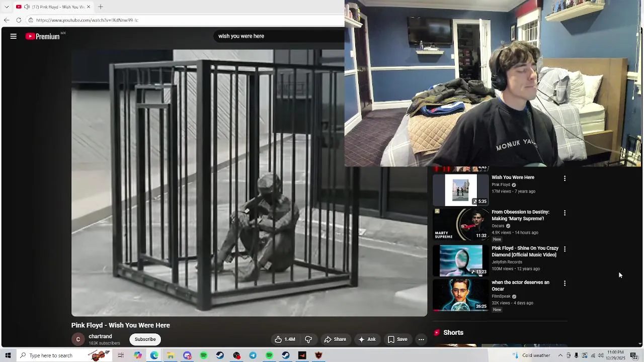Like the video with 1.4M thumbs up
The width and height of the screenshot is (644, 362).
[x=285, y=339]
